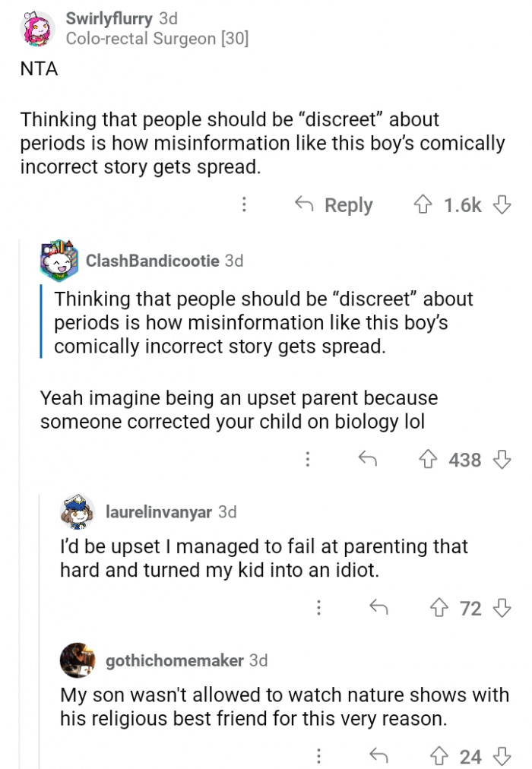
Task: Downvote gothichomemaker's comment
Action: (x=501, y=756)
